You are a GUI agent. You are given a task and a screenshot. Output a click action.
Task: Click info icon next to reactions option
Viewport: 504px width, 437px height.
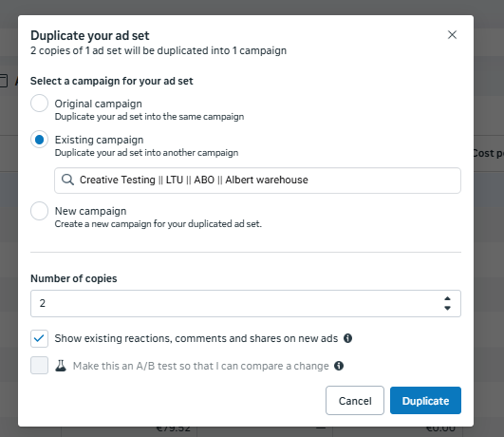[347, 338]
